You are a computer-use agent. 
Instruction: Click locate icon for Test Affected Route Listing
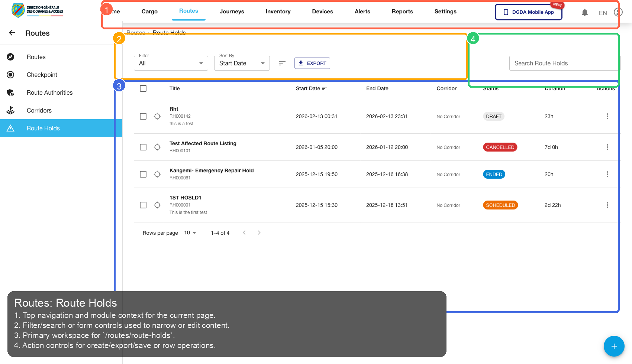157,147
